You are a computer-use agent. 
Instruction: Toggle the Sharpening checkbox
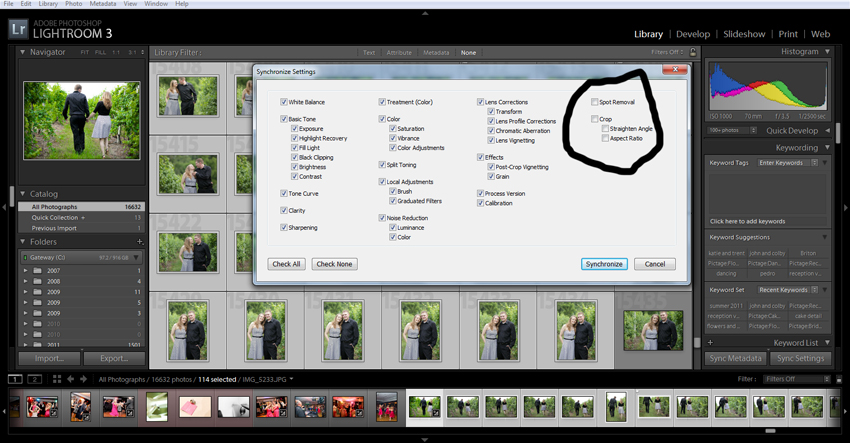(x=284, y=227)
